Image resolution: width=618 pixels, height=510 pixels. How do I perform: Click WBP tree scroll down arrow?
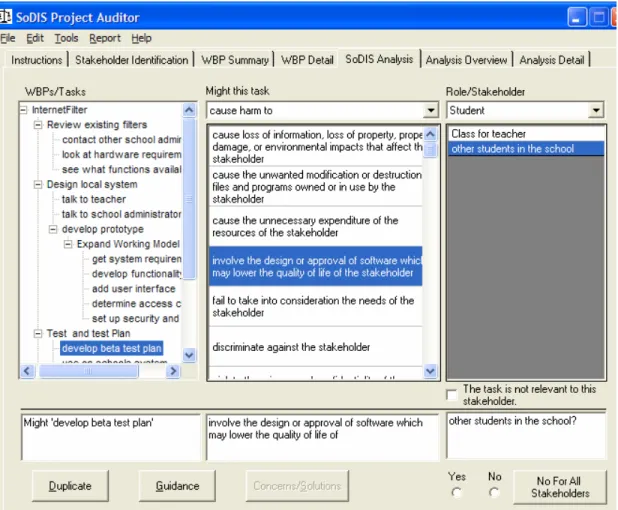tap(189, 356)
